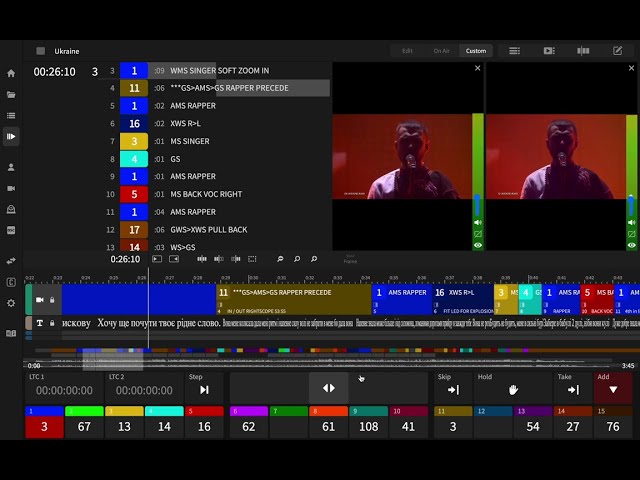Show the waveform timeline panel icon top right
The width and height of the screenshot is (640, 480).
coord(583,51)
